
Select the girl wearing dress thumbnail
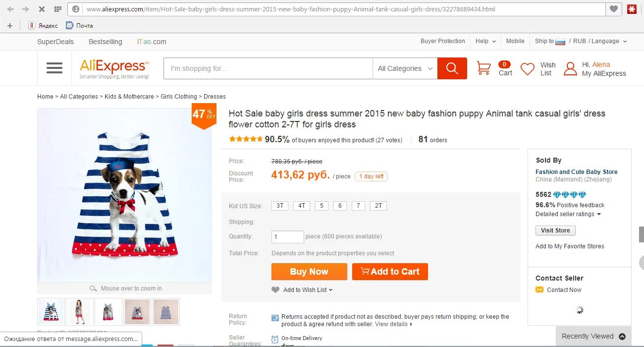pos(79,312)
